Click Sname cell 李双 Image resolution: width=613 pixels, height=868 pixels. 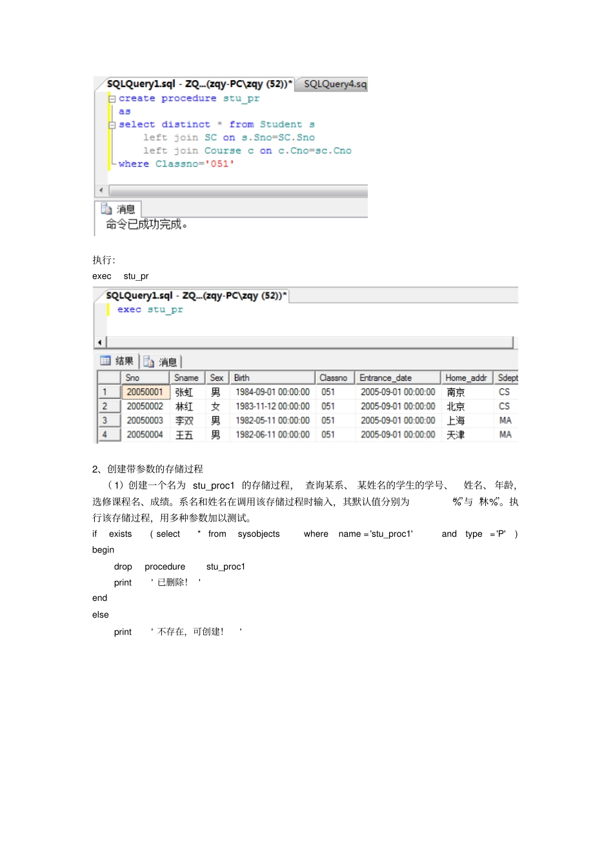187,420
